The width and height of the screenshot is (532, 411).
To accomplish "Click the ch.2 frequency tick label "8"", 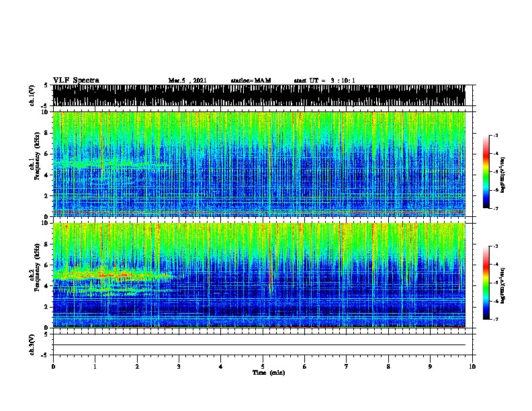I will (47, 244).
